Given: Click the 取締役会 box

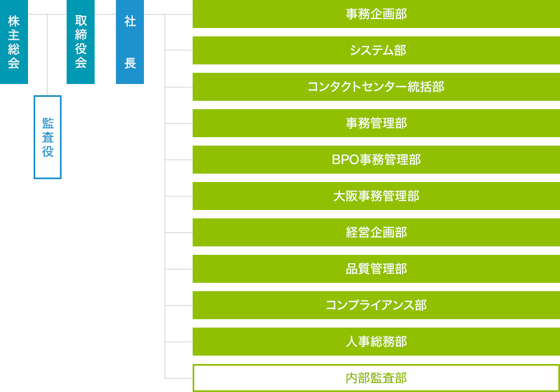Looking at the screenshot, I should pyautogui.click(x=81, y=42).
